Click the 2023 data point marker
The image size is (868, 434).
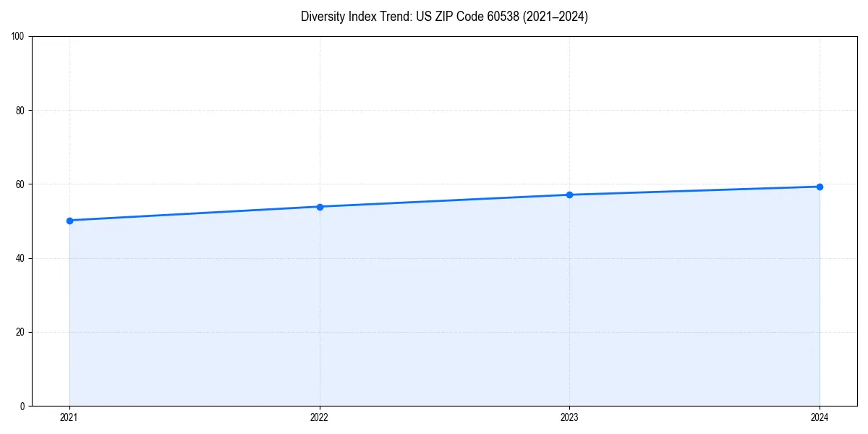[x=570, y=194]
